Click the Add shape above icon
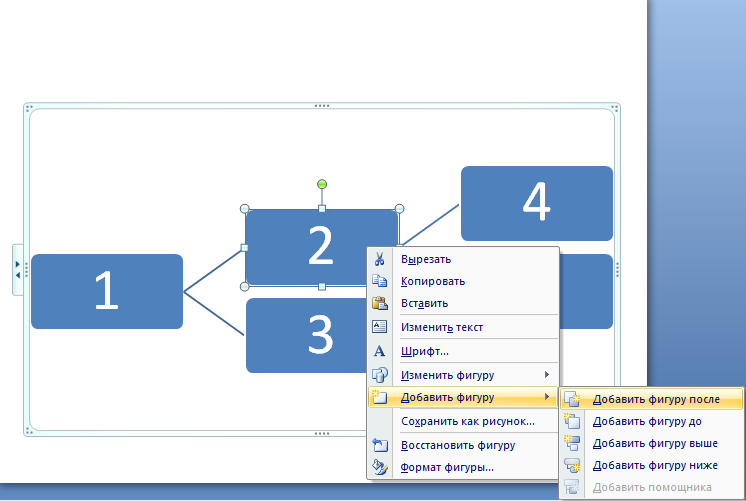 pyautogui.click(x=572, y=443)
